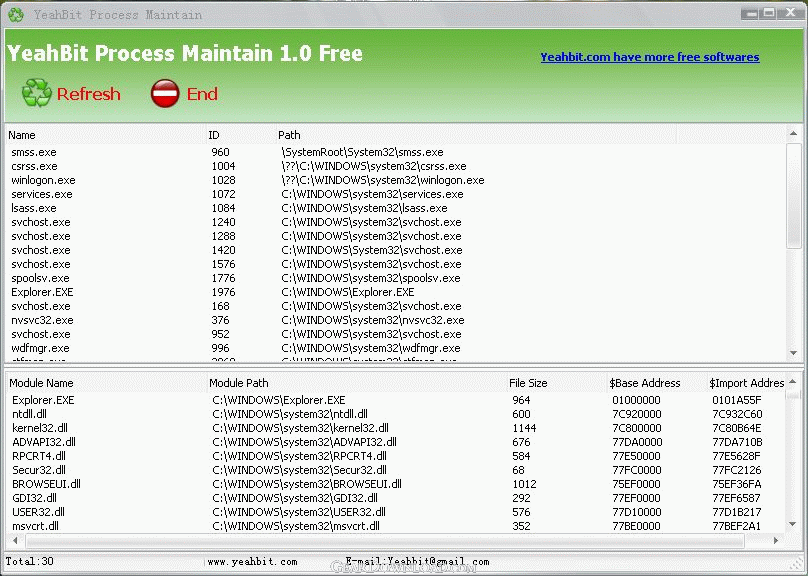
Task: Select the Secur32.dll module name
Action: 39,470
